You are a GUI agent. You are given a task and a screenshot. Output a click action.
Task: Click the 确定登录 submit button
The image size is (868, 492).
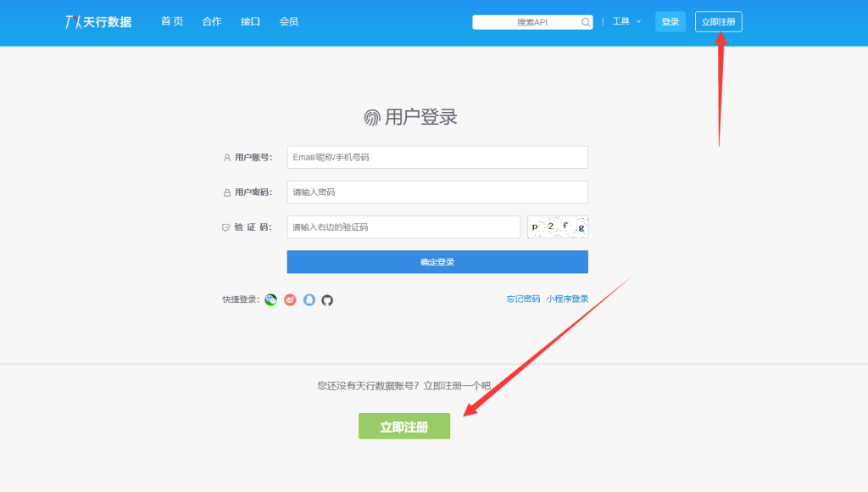click(x=437, y=261)
